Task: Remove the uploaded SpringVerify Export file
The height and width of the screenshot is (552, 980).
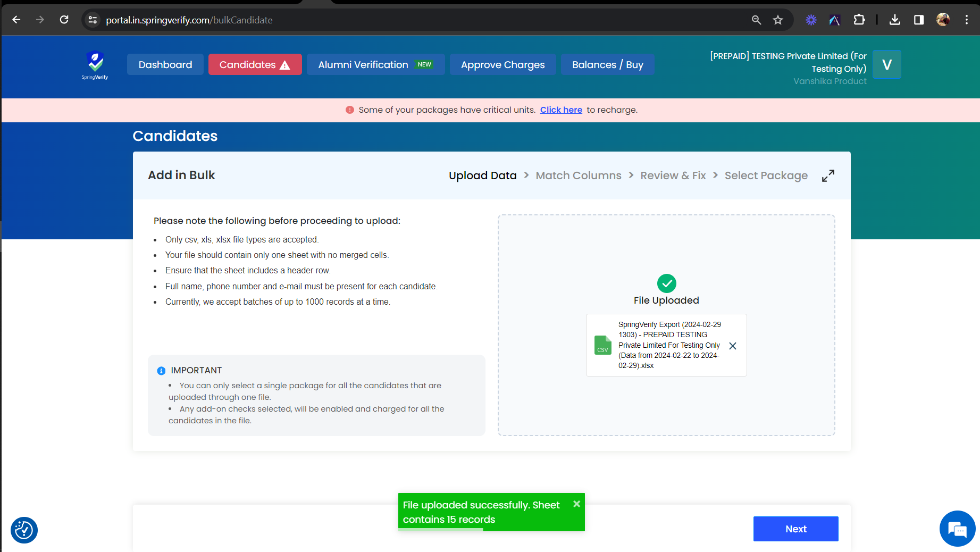Action: (x=733, y=345)
